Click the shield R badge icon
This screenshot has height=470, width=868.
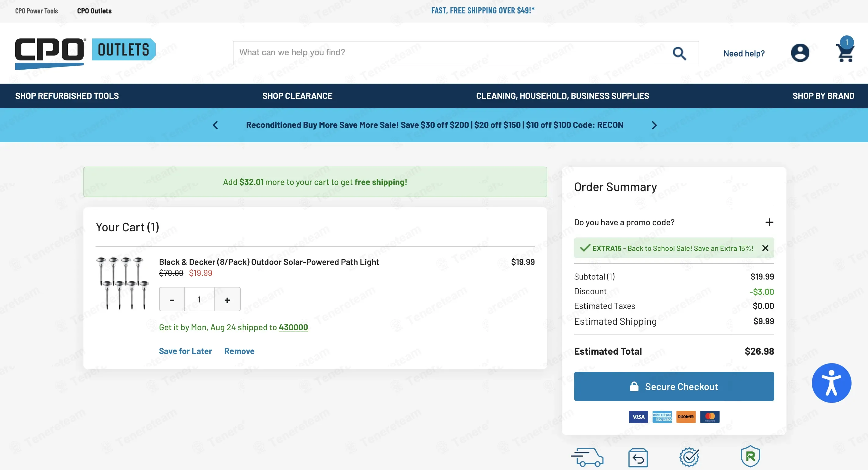[x=750, y=456]
